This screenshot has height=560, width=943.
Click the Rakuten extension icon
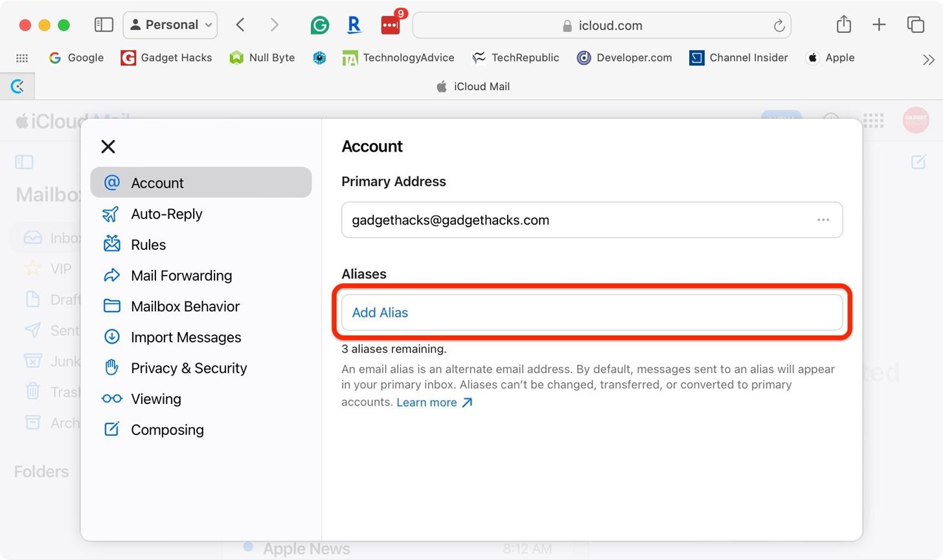tap(354, 25)
